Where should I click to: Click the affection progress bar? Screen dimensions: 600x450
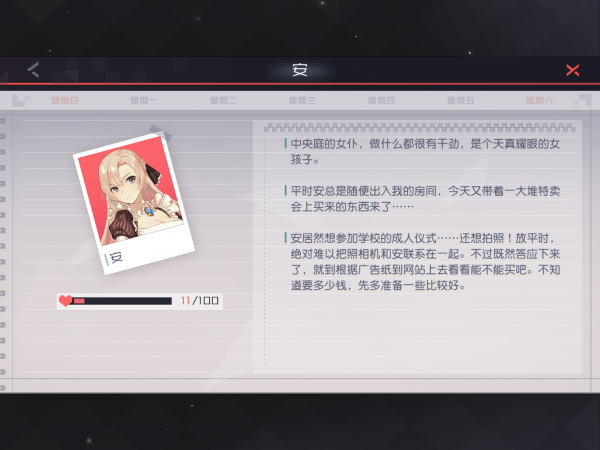click(x=122, y=301)
